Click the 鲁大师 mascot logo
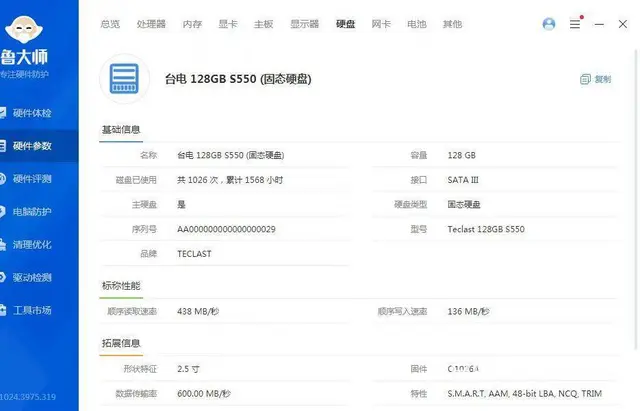 click(24, 29)
